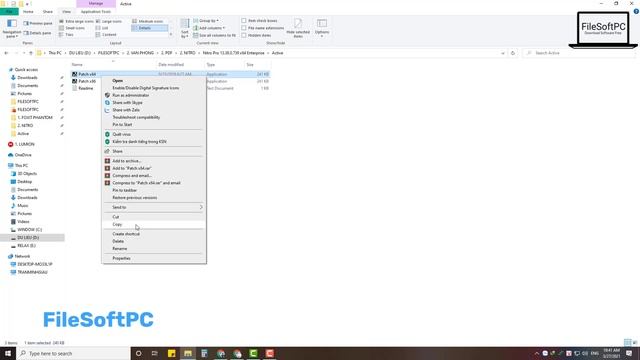Open OneDrive in navigation pane
The width and height of the screenshot is (640, 360).
pyautogui.click(x=23, y=155)
